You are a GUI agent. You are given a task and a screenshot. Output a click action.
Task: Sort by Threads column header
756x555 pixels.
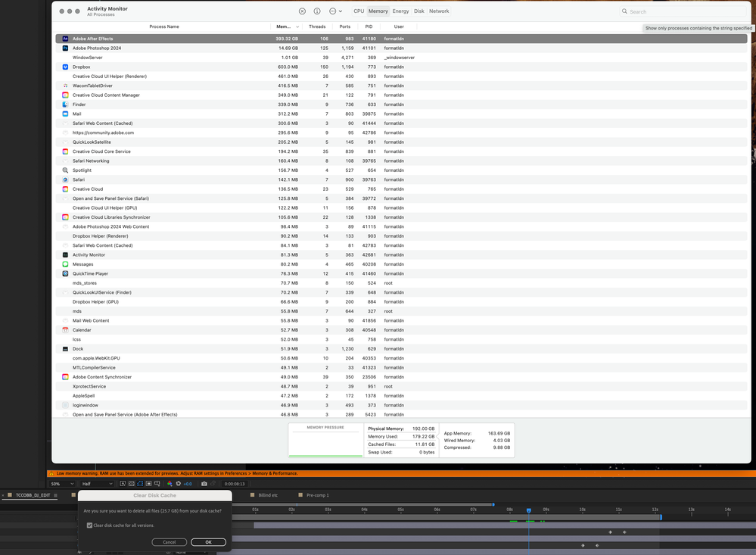coord(317,27)
